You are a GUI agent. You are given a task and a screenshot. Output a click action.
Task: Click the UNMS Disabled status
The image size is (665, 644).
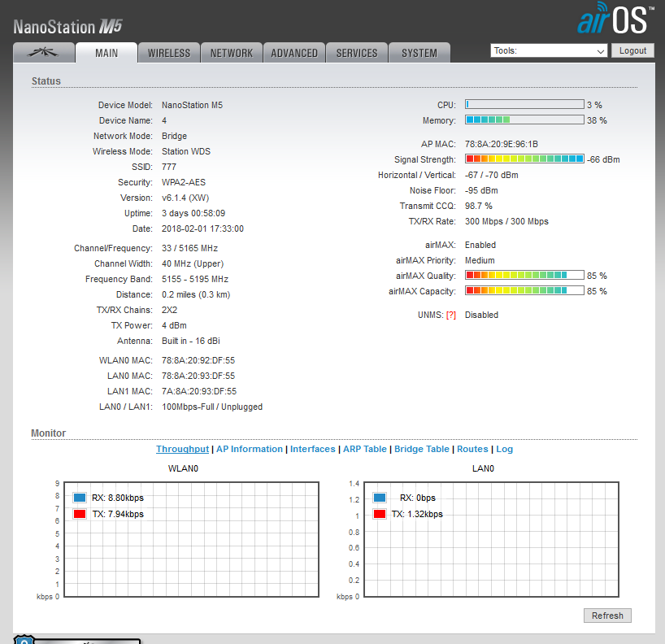481,315
